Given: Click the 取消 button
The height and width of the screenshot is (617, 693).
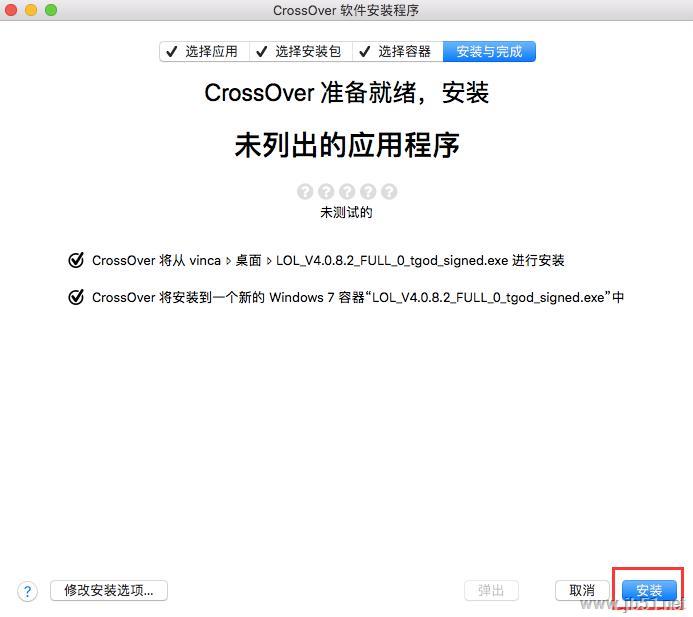Looking at the screenshot, I should tap(582, 590).
